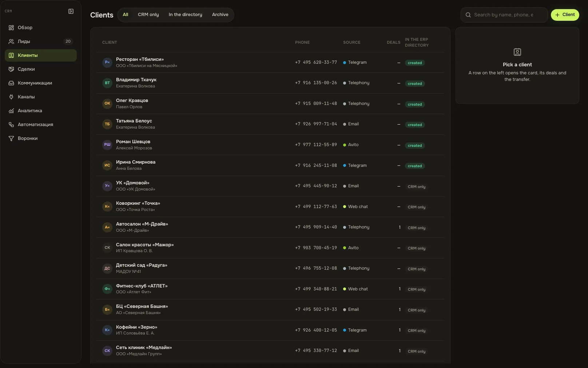The image size is (588, 368).
Task: Click the CRM only badge for УК «Домовой»
Action: (417, 187)
